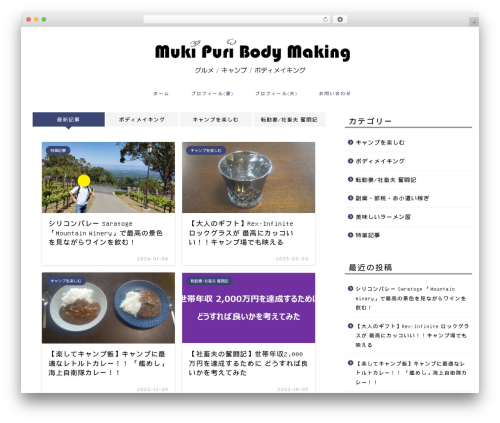The height and width of the screenshot is (423, 500).
Task: Click the 最近の投稿 sidebar heading
Action: pyautogui.click(x=370, y=268)
